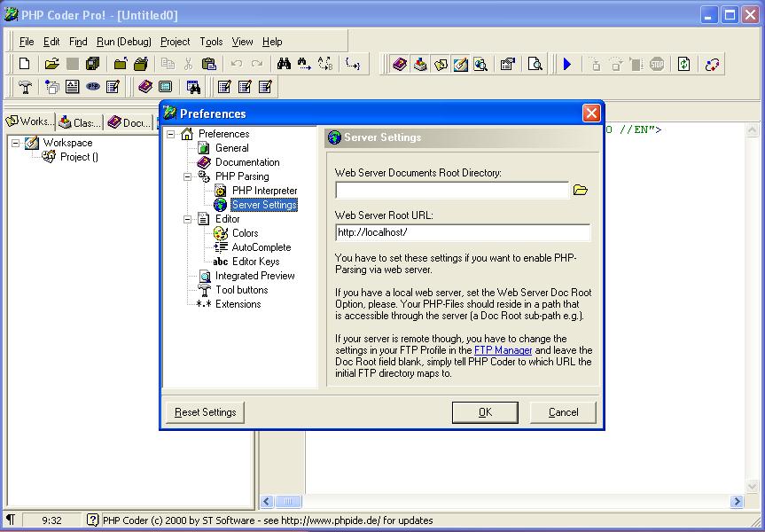Click the Paste clipboard icon in toolbar

point(209,64)
